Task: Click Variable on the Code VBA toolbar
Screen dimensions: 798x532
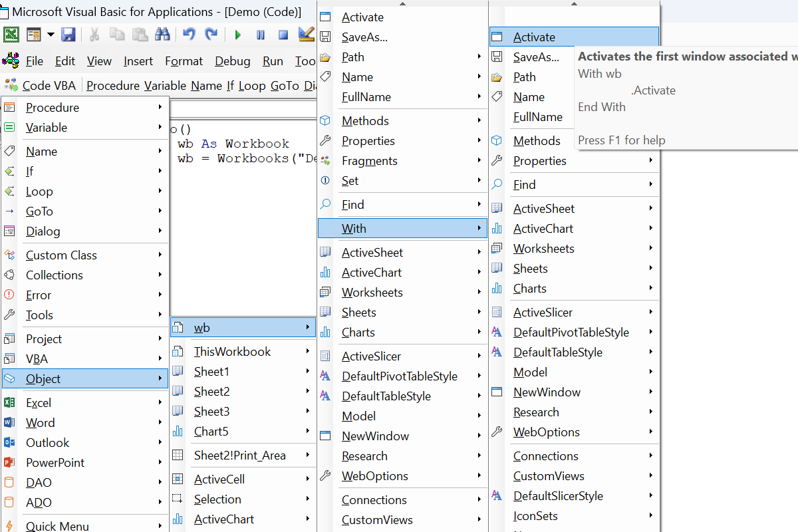Action: (166, 86)
